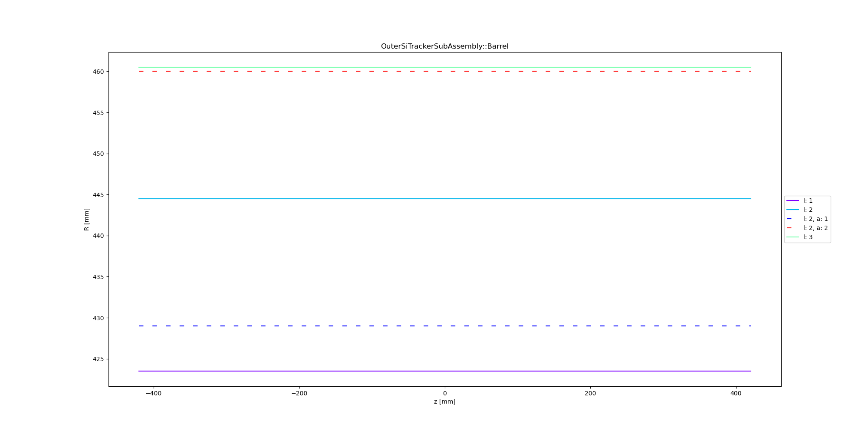This screenshot has height=434, width=868.
Task: Click the 0 tick label on x-axis
Action: click(444, 393)
